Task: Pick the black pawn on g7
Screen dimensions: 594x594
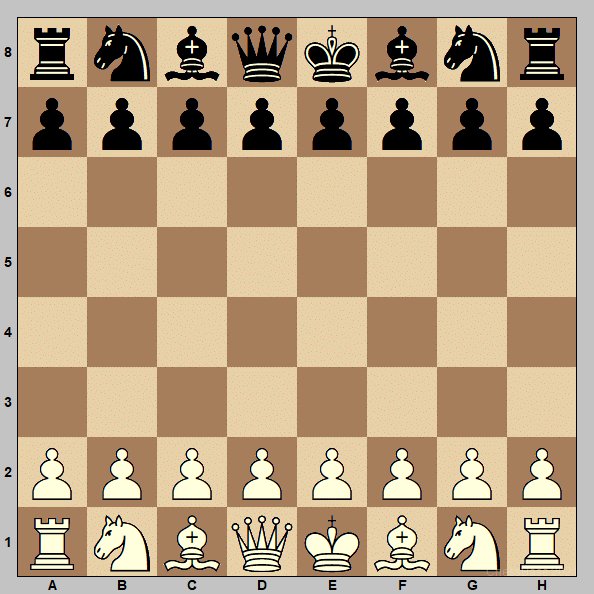Action: click(x=472, y=123)
